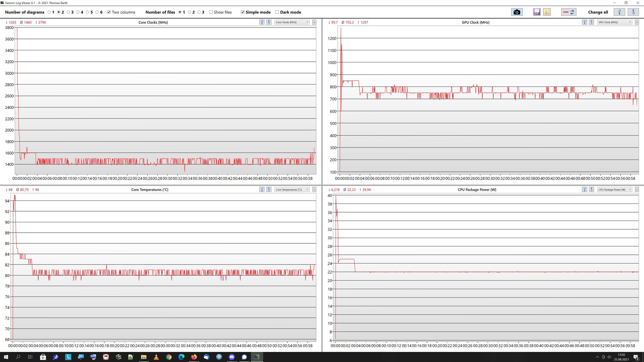Screen dimensions: 644x362
Task: Click plus button in Core Temperatures diagram
Action: (x=314, y=189)
